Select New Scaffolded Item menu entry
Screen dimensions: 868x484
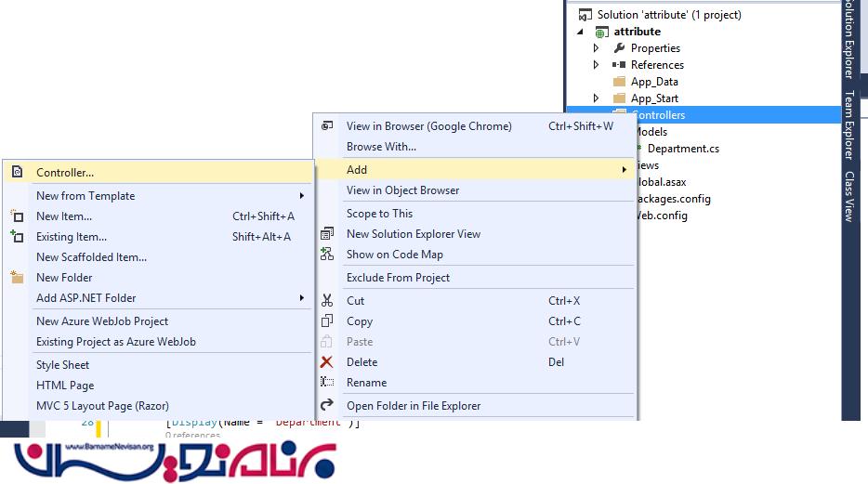point(91,257)
